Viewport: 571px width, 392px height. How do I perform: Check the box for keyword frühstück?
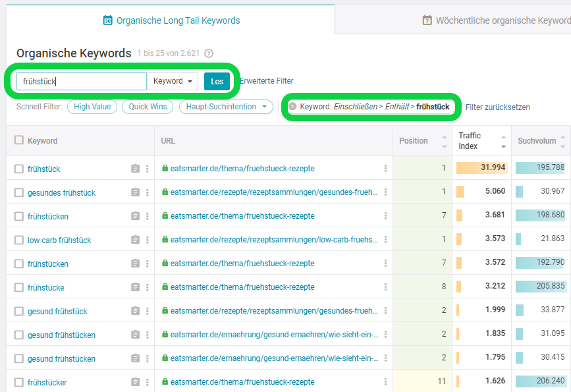19,169
